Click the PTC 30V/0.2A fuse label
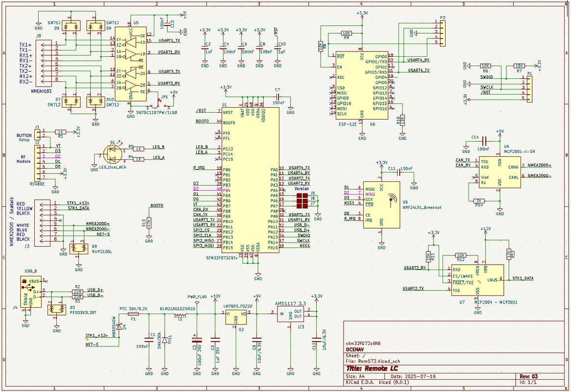Viewport: 571px width, 392px height. click(x=133, y=309)
